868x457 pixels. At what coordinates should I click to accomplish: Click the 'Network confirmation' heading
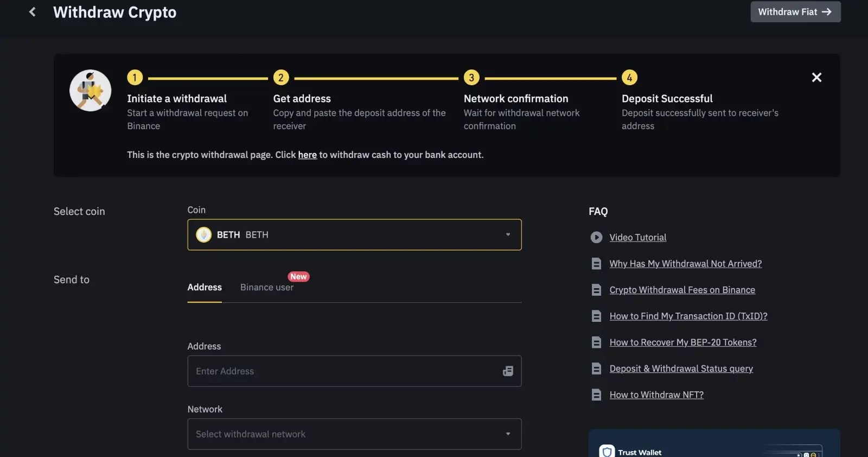pyautogui.click(x=516, y=99)
